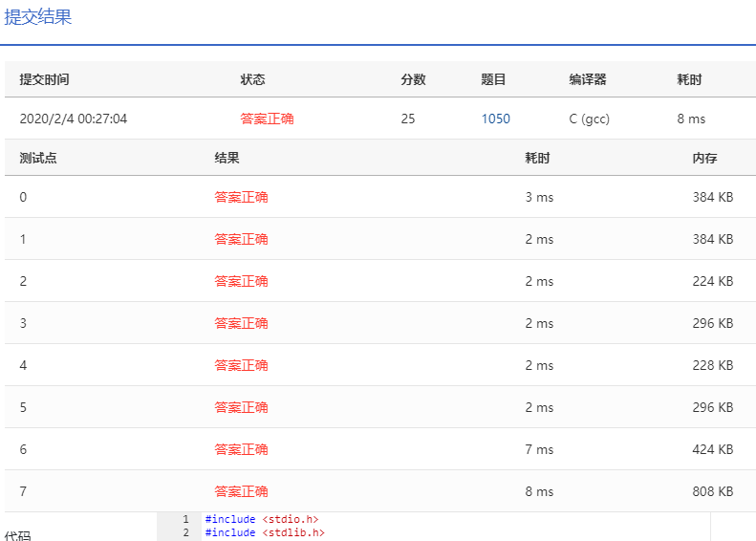Click memory 296 KB of test point 3
Viewport: 756px width, 541px height.
tap(713, 323)
